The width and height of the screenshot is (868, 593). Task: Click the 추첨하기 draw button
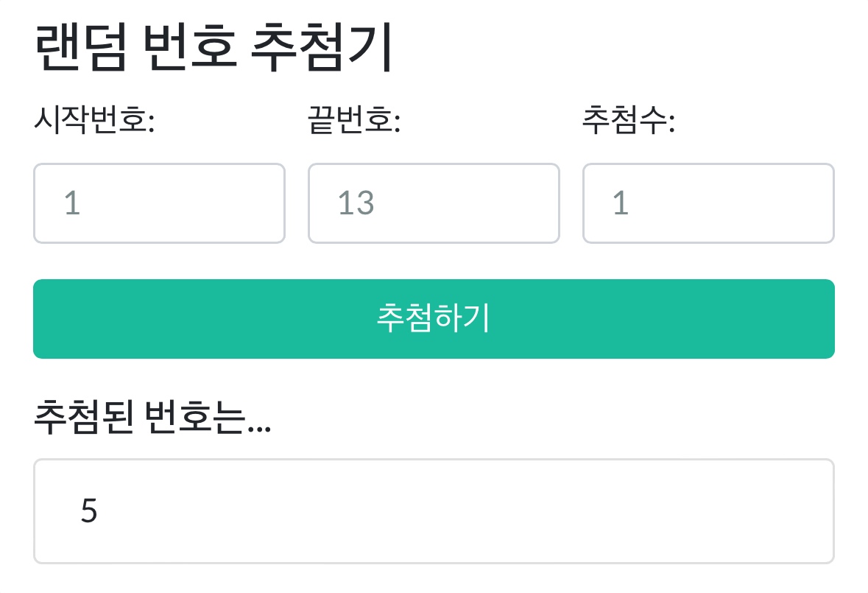click(x=434, y=319)
